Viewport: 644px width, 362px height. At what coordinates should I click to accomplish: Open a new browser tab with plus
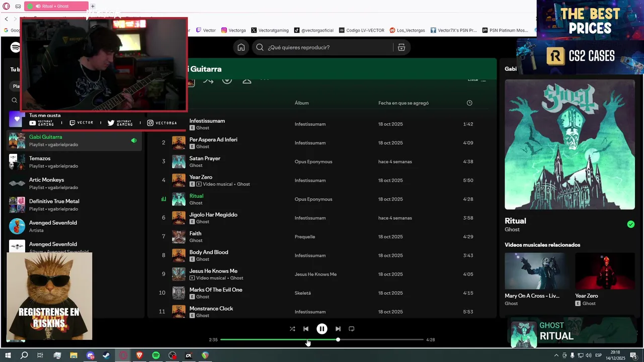[x=93, y=6]
